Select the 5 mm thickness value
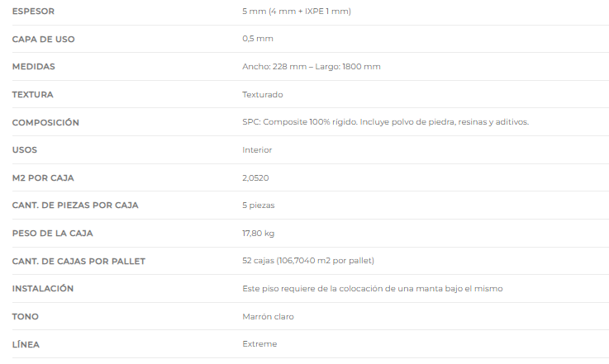This screenshot has width=609, height=364. pyautogui.click(x=297, y=12)
